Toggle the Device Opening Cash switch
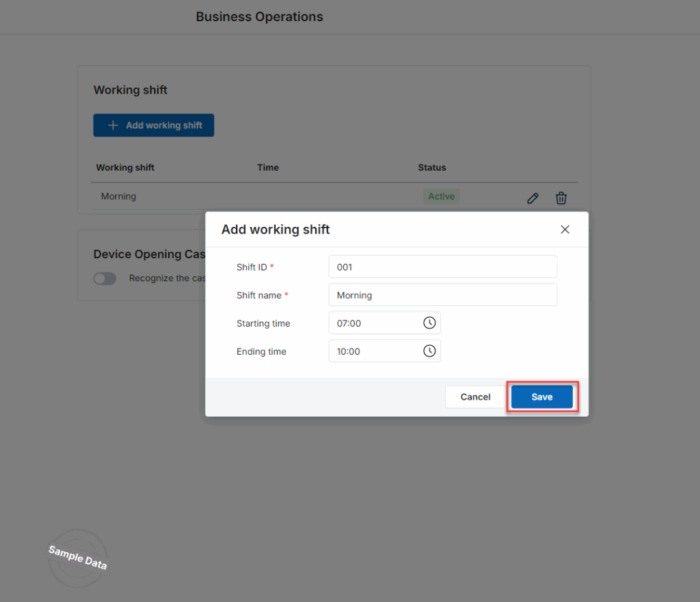700x602 pixels. tap(105, 279)
